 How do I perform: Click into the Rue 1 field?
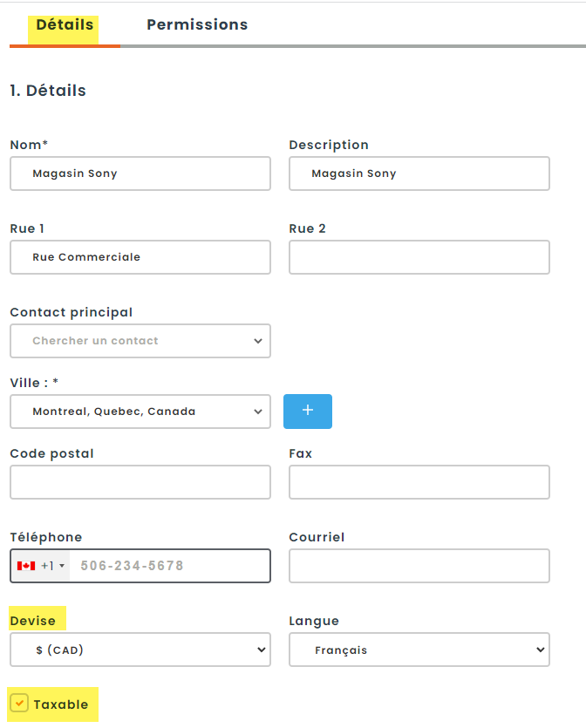(140, 257)
